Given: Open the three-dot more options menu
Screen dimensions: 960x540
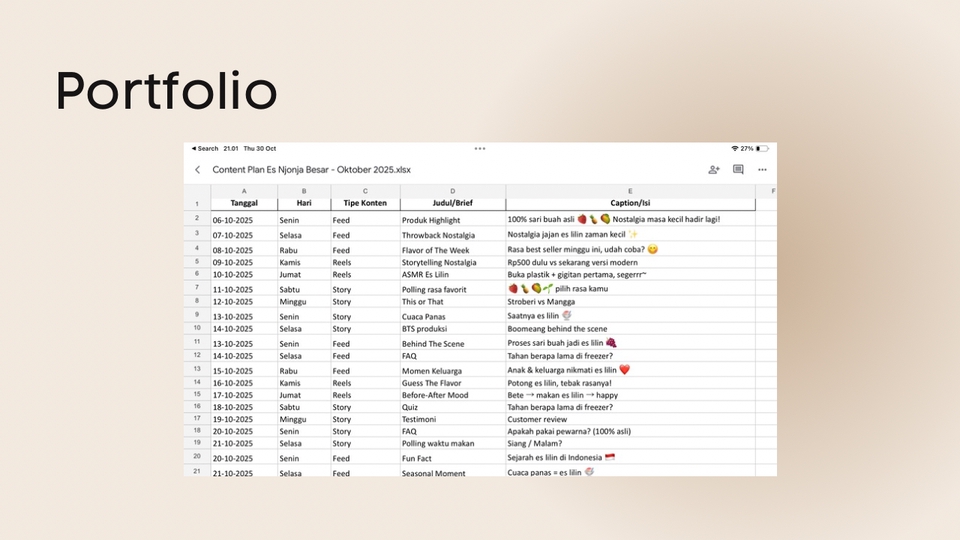Looking at the screenshot, I should pos(762,170).
